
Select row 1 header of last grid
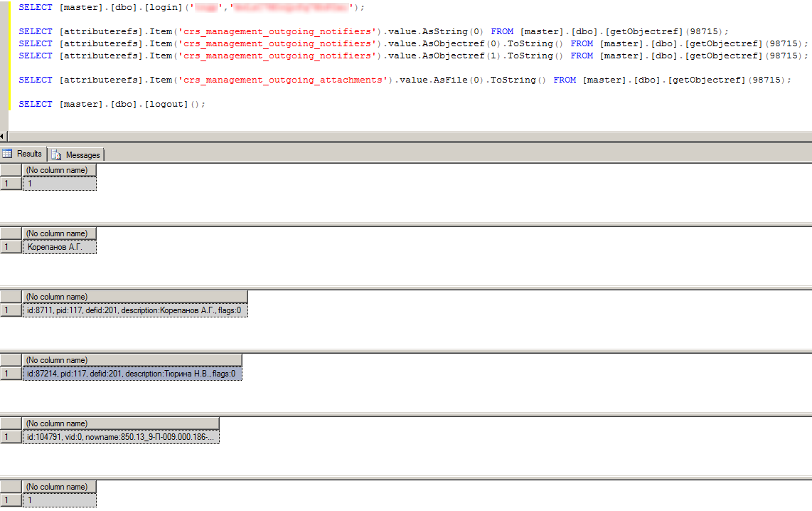11,500
